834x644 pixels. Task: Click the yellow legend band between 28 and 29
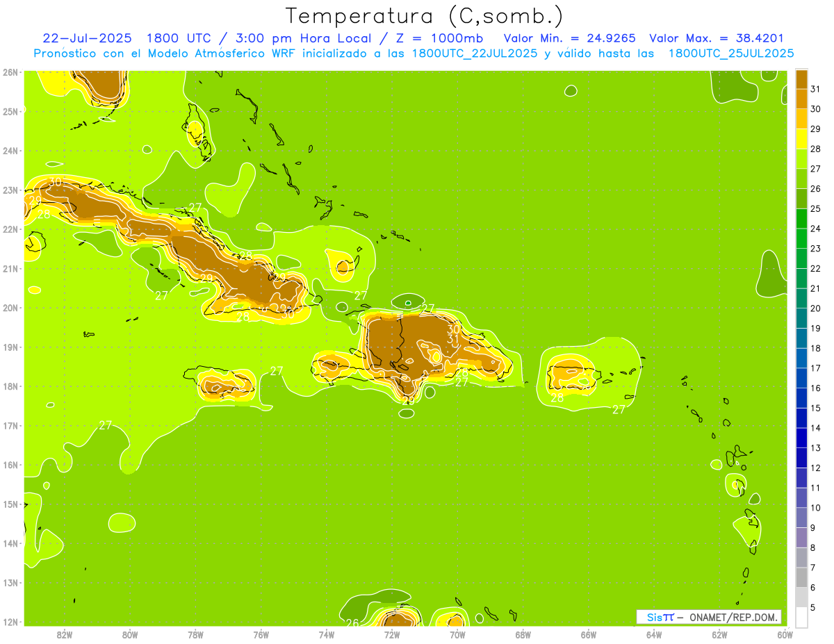801,138
